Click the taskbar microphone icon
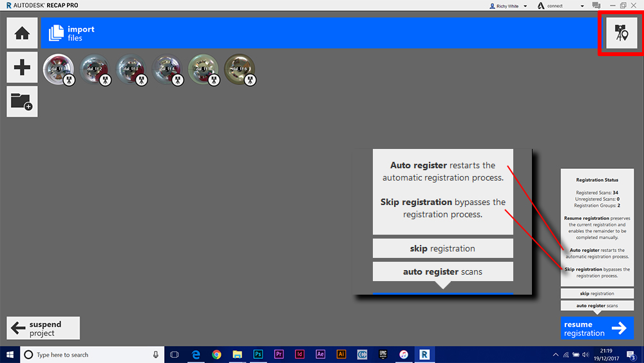The width and height of the screenshot is (644, 363). pyautogui.click(x=156, y=355)
